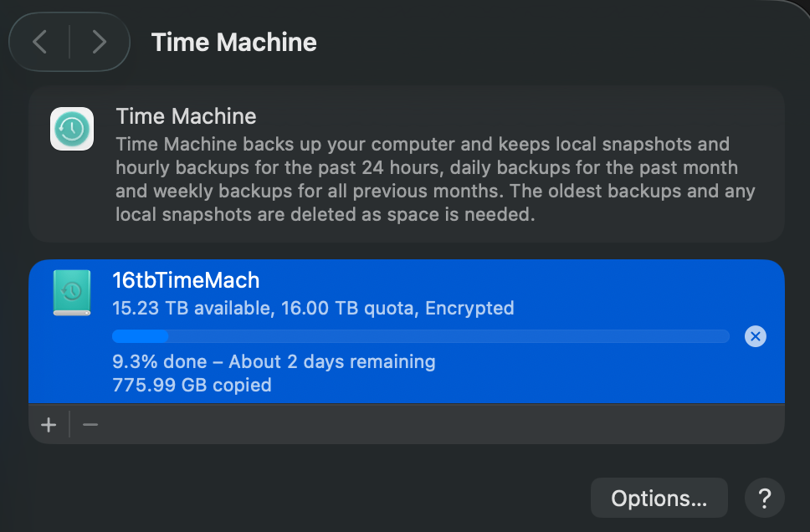Screen dimensions: 810x532
Task: Go forward with the right chevron
Action: (99, 42)
